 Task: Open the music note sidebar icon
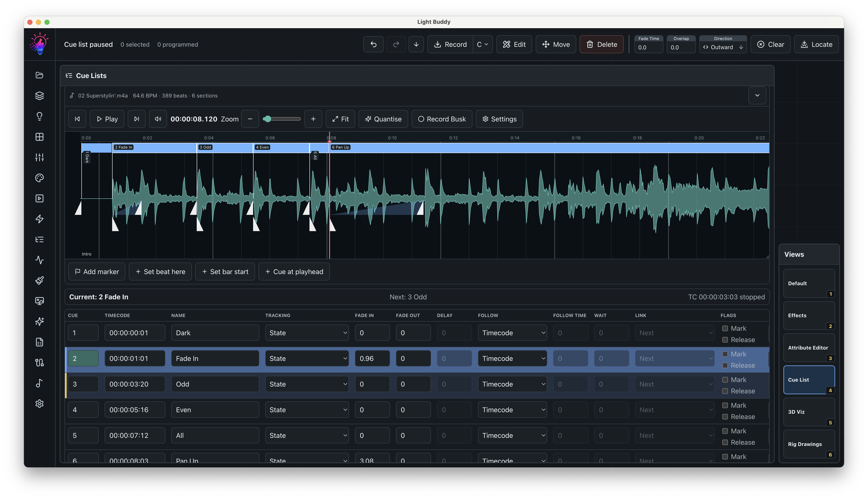click(39, 383)
